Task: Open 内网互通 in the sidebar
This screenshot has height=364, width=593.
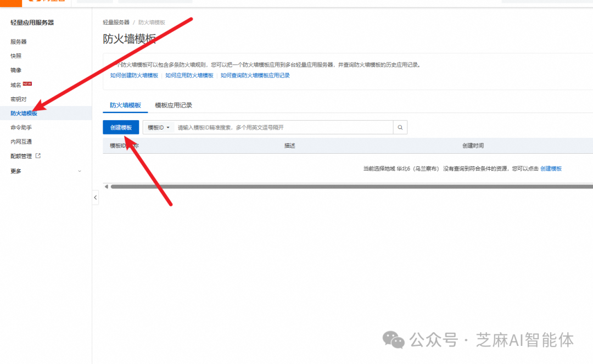Action: click(x=21, y=142)
